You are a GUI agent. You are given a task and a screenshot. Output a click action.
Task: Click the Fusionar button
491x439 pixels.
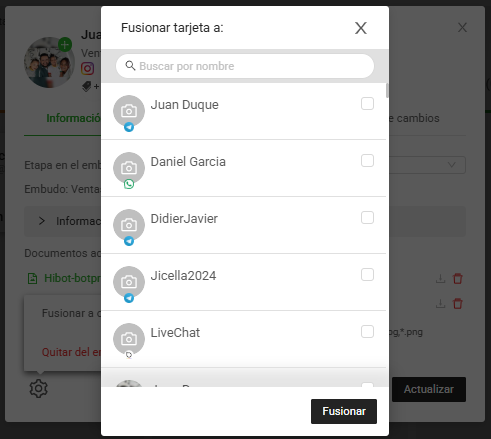coord(344,411)
